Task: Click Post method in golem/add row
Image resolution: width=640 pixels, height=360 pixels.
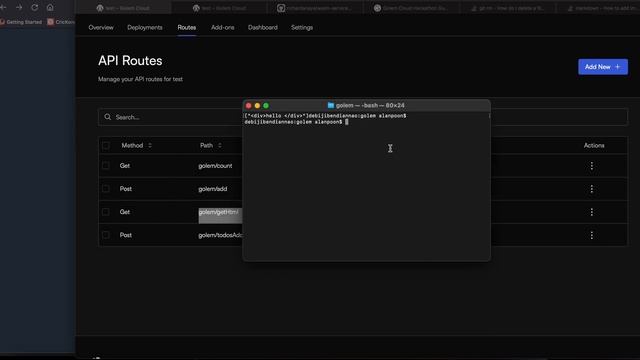Action: pos(126,189)
